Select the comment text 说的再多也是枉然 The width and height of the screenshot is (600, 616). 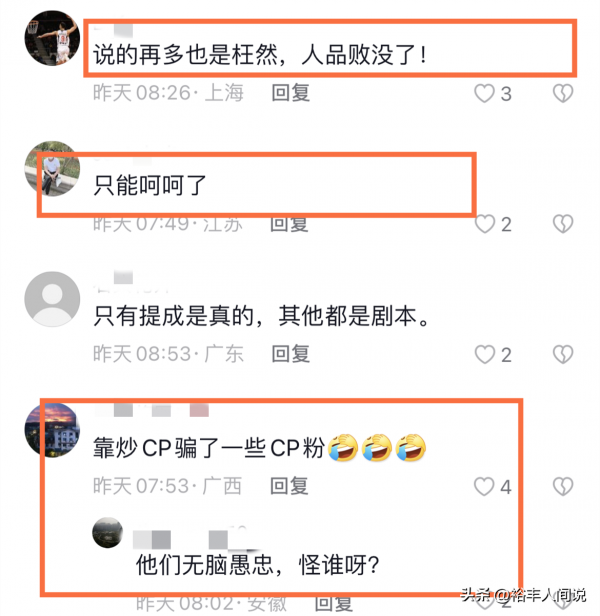coord(185,54)
